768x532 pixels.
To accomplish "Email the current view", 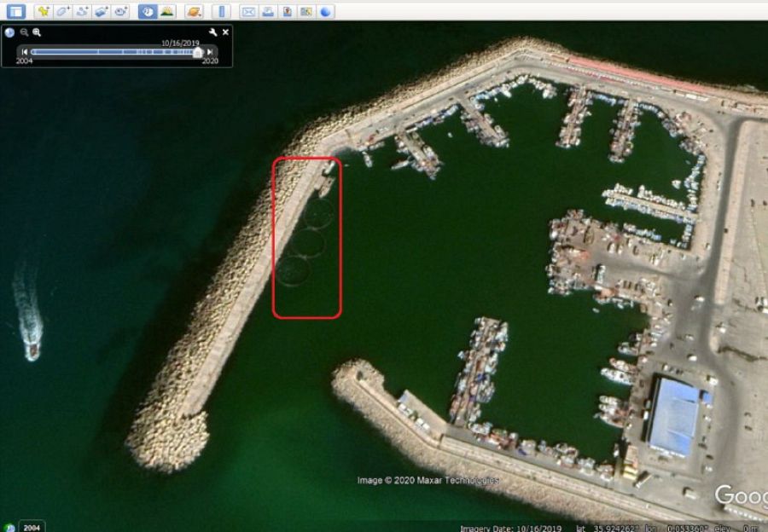I will click(x=247, y=11).
